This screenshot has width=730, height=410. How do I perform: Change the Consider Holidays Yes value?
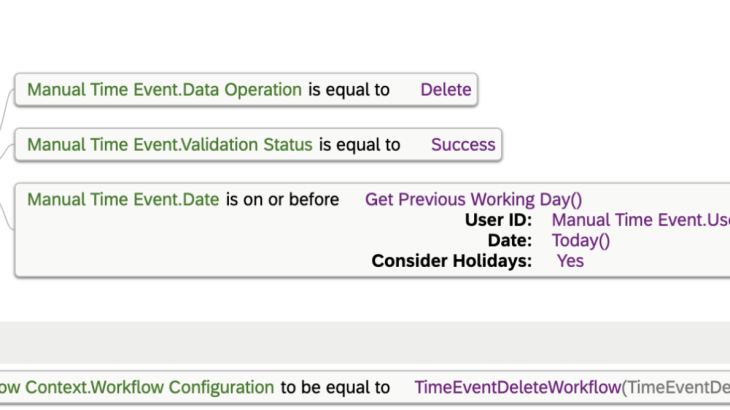570,260
